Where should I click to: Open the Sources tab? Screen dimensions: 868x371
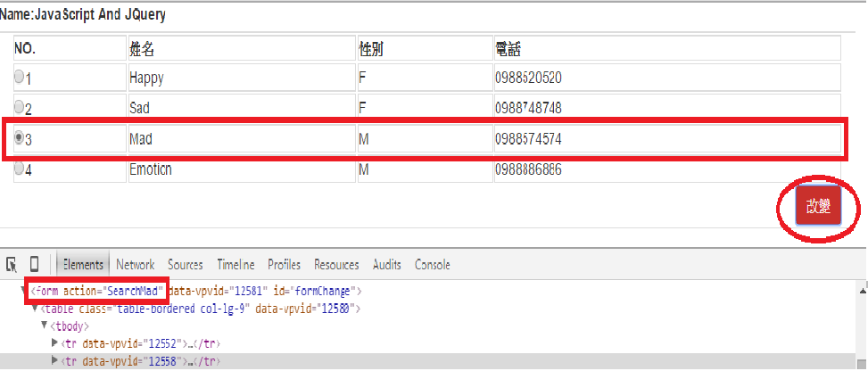click(x=186, y=265)
